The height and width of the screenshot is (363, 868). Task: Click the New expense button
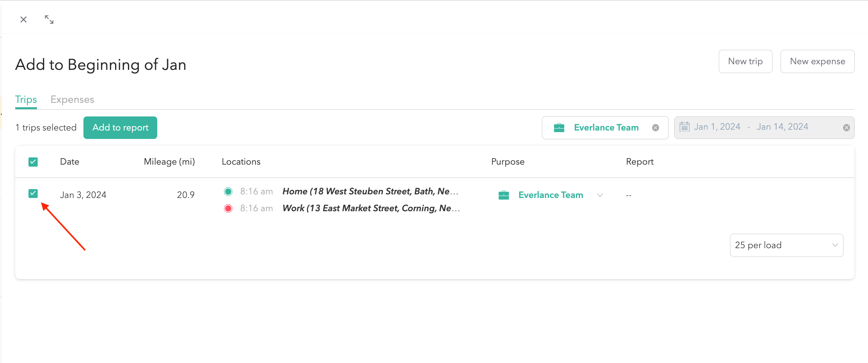coord(817,61)
